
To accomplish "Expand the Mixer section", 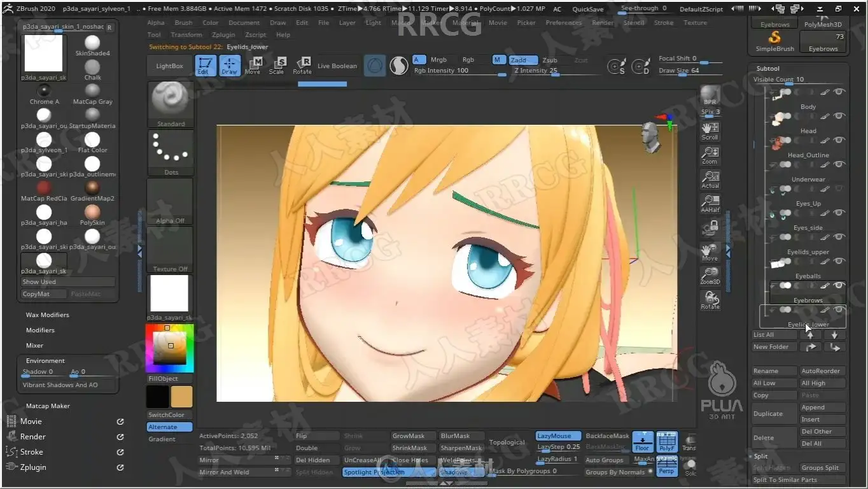I will 34,346.
